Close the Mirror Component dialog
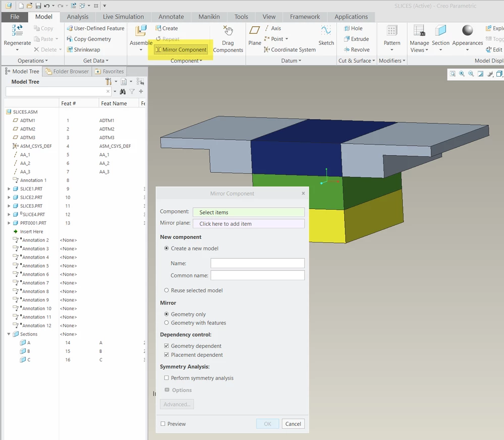 (303, 194)
